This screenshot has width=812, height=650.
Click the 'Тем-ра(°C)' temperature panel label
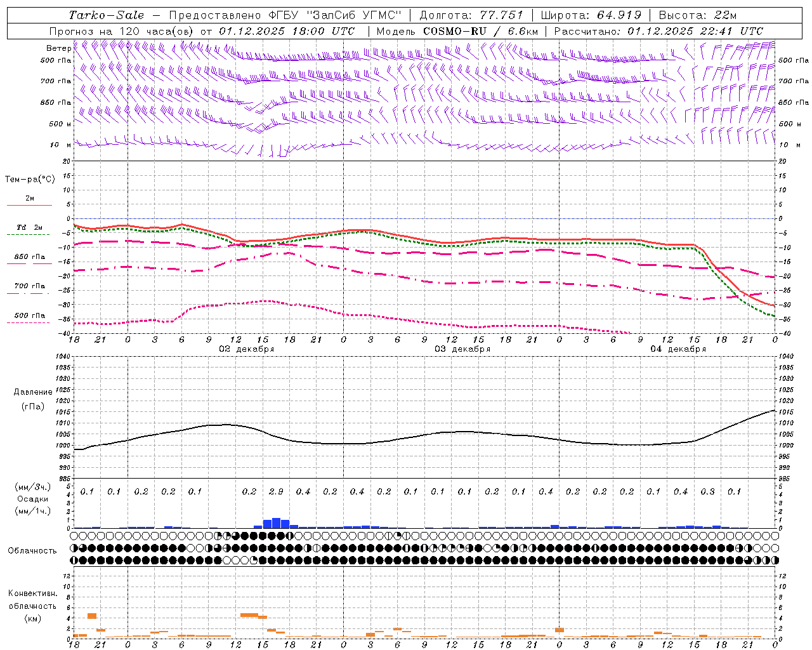30,180
